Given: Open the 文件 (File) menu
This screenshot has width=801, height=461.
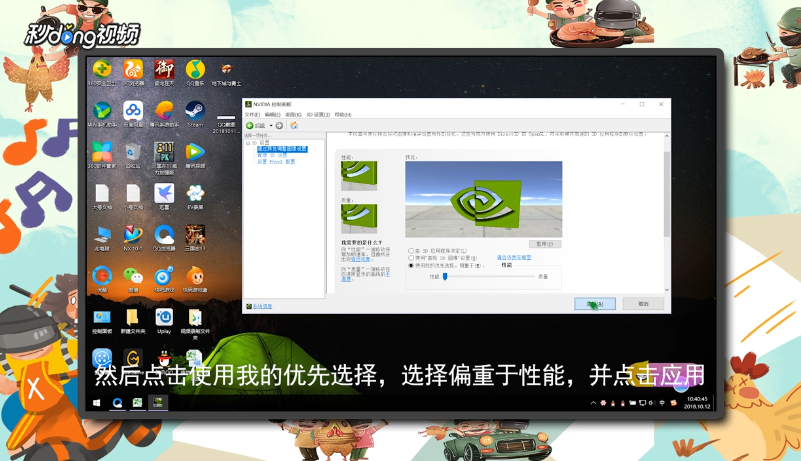Looking at the screenshot, I should pos(252,114).
